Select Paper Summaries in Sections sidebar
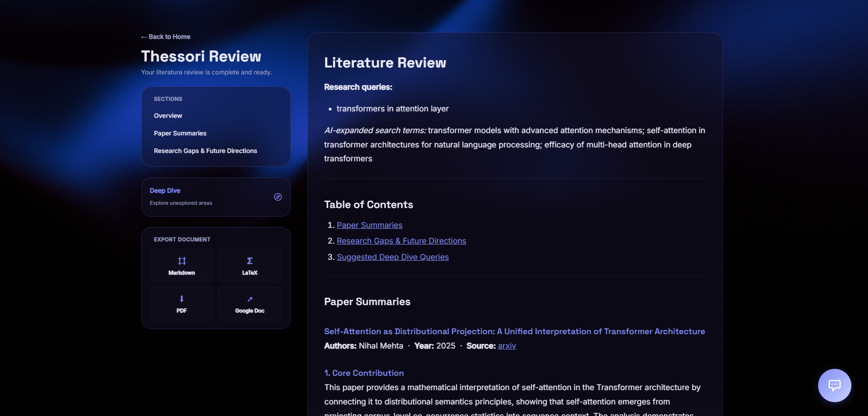The height and width of the screenshot is (416, 868). [180, 133]
